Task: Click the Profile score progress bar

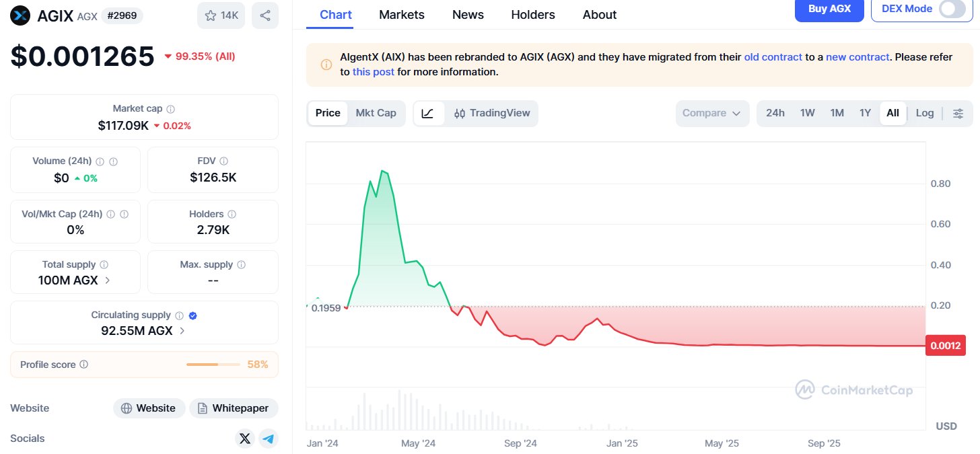Action: point(213,365)
